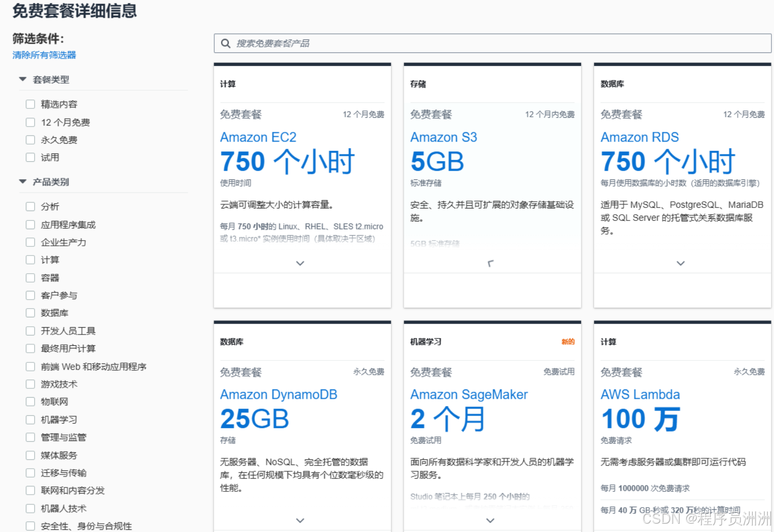Tick 最终用户计算 checkbox

(x=31, y=348)
